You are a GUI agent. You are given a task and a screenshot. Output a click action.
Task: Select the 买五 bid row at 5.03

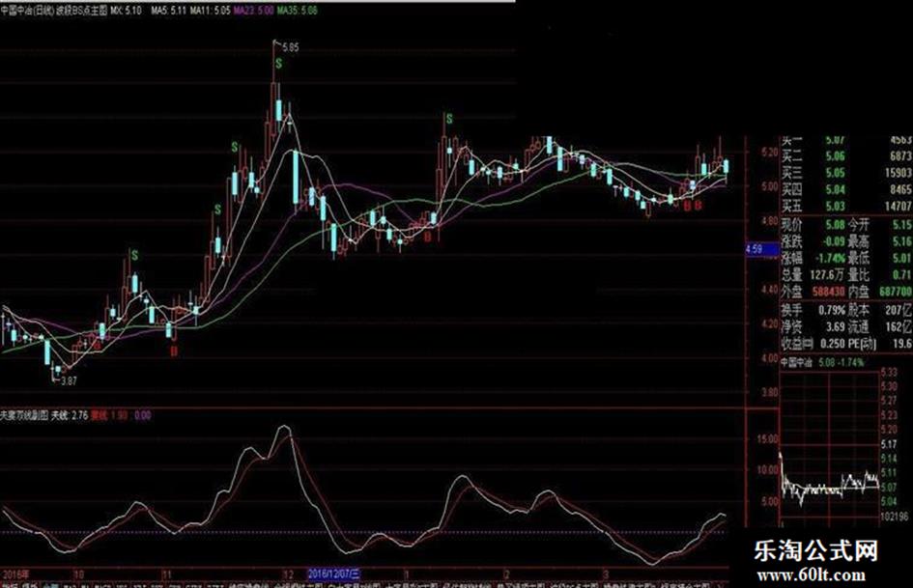[x=846, y=206]
